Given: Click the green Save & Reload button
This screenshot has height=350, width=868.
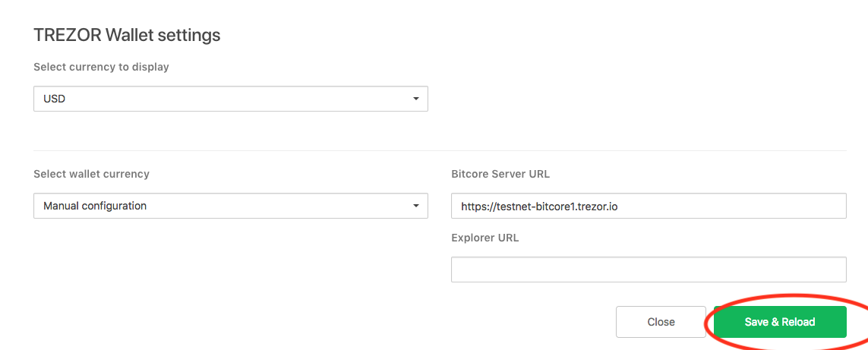Looking at the screenshot, I should click(780, 322).
